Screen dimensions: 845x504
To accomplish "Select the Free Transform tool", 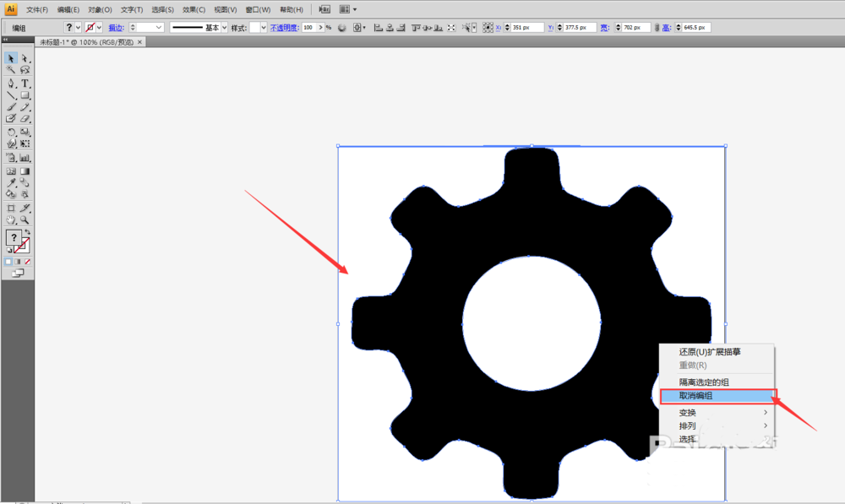I will tap(25, 144).
